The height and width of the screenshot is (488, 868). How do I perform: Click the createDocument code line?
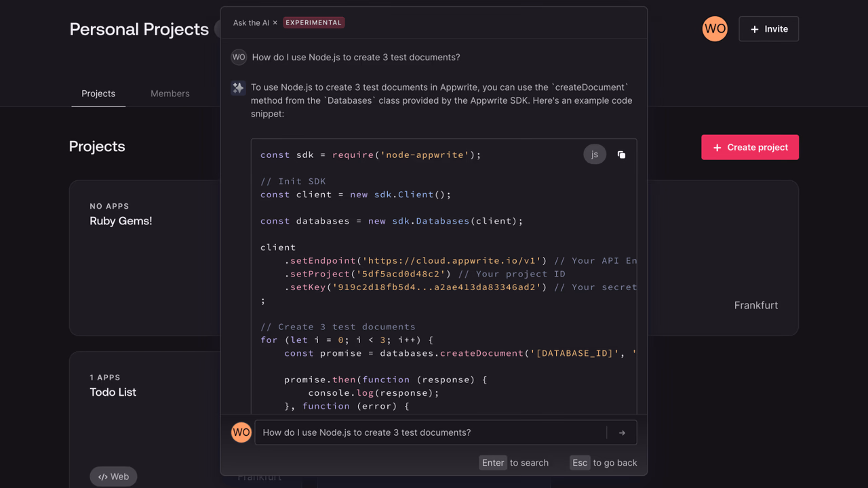coord(460,353)
